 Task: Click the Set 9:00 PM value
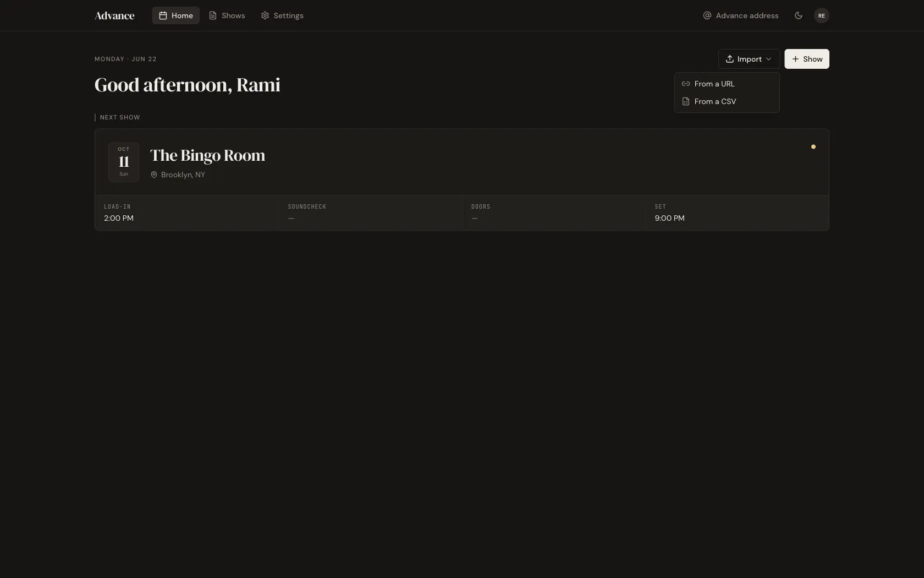point(670,218)
